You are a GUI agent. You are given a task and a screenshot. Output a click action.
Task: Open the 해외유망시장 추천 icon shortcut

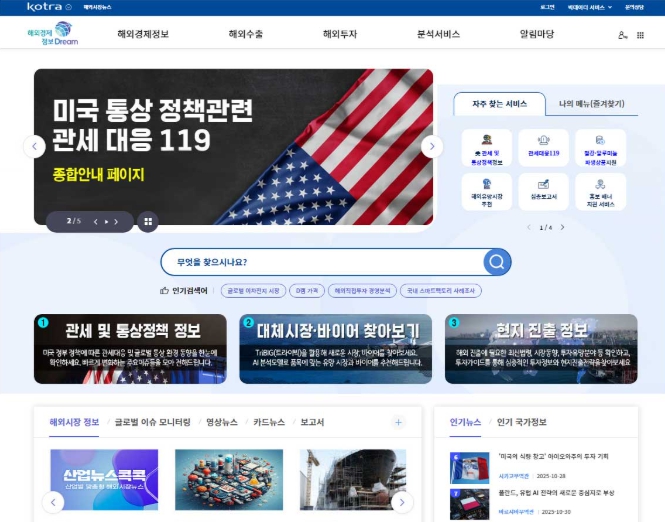tap(487, 190)
